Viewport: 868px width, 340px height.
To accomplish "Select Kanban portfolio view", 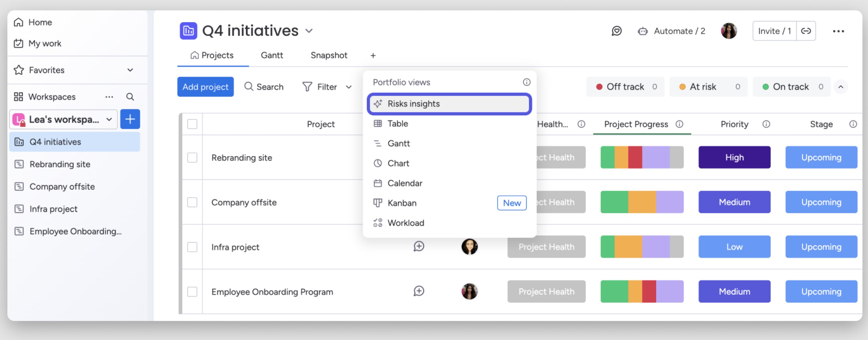I will pos(449,203).
